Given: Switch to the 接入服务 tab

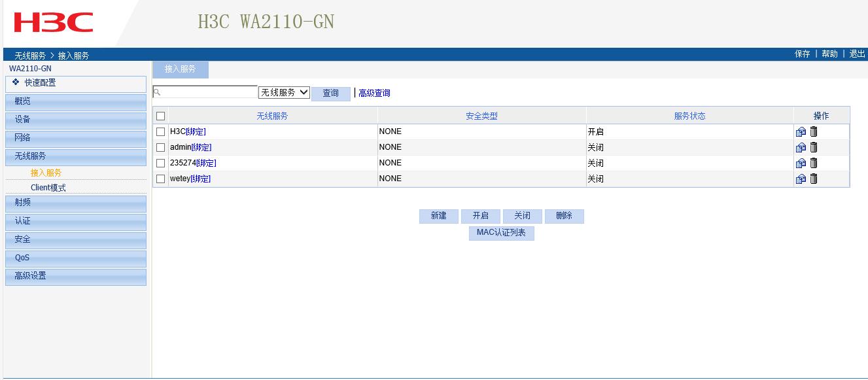Looking at the screenshot, I should click(x=181, y=69).
